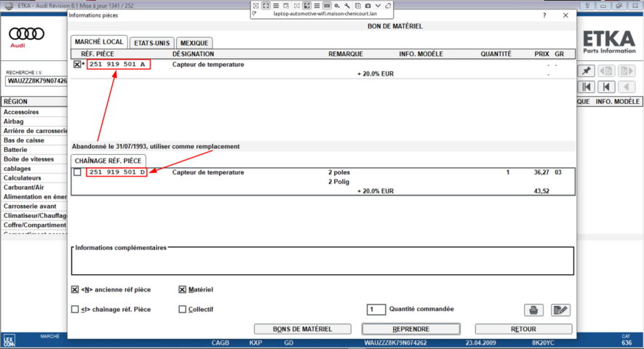Go one level back with single-bar arrow
This screenshot has width=644, height=349.
606,87
